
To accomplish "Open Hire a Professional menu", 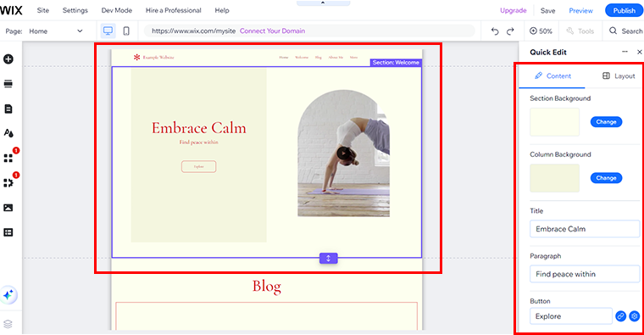I will [x=174, y=10].
